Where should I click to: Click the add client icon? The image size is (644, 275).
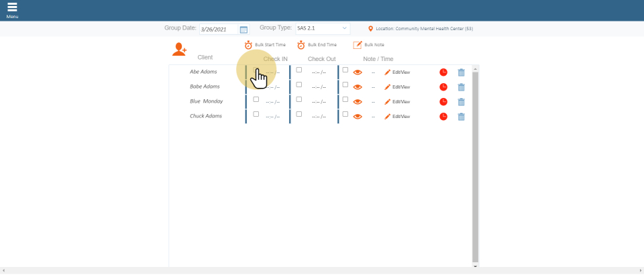[x=179, y=49]
